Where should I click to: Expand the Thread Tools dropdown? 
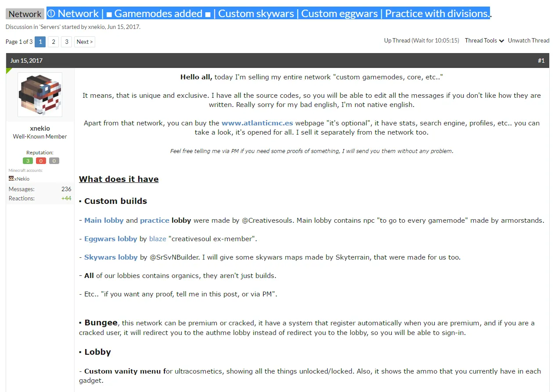click(x=484, y=40)
